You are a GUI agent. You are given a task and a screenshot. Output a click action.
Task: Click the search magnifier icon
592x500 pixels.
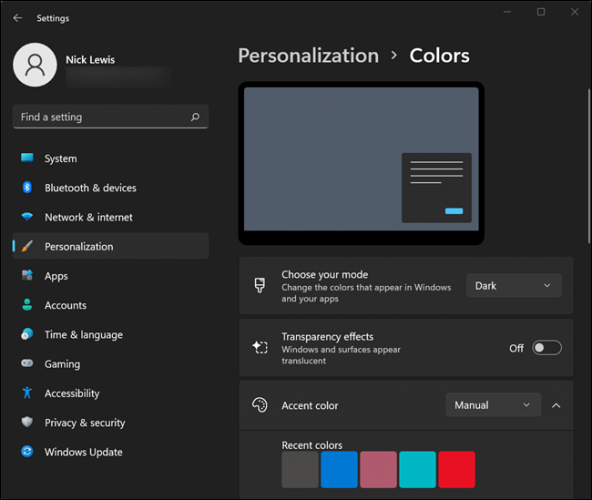pos(195,117)
